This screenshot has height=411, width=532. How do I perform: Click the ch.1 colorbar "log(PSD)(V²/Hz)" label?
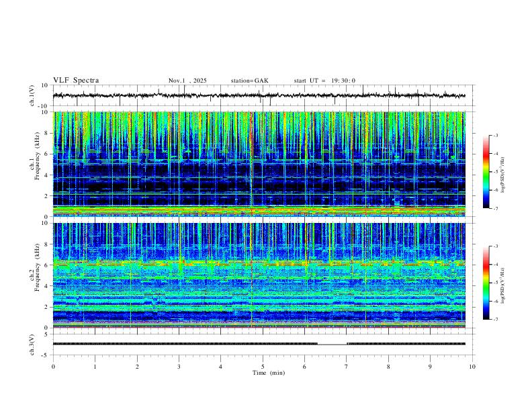click(x=503, y=175)
